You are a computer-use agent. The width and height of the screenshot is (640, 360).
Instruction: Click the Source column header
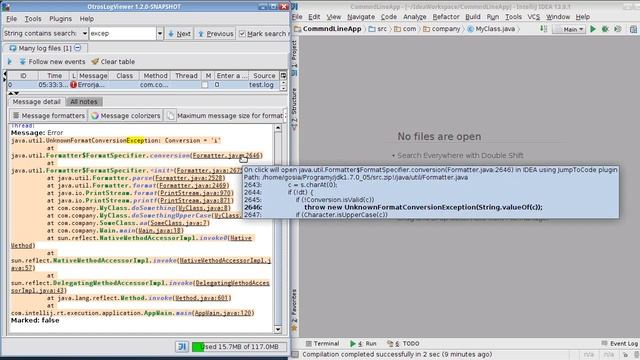[x=264, y=76]
